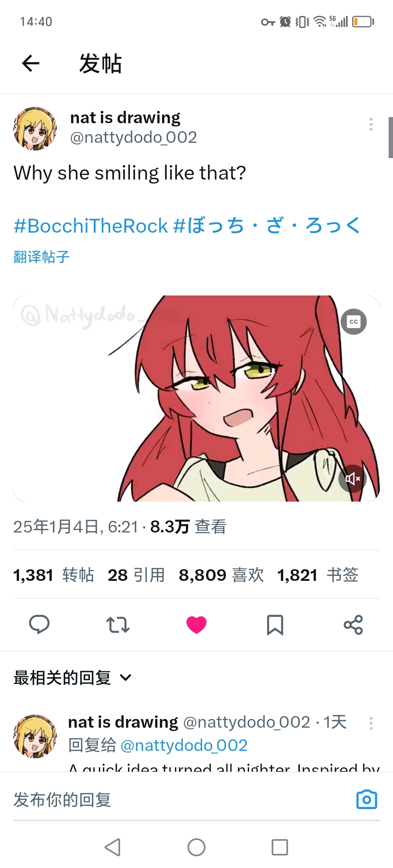
Task: Tap the repost arrows icon
Action: (x=118, y=625)
